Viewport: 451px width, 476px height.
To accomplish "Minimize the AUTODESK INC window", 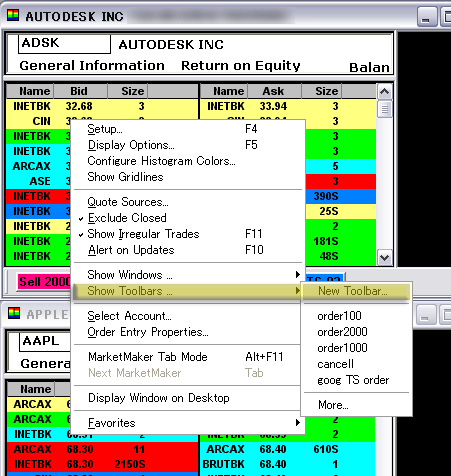I will pyautogui.click(x=427, y=17).
